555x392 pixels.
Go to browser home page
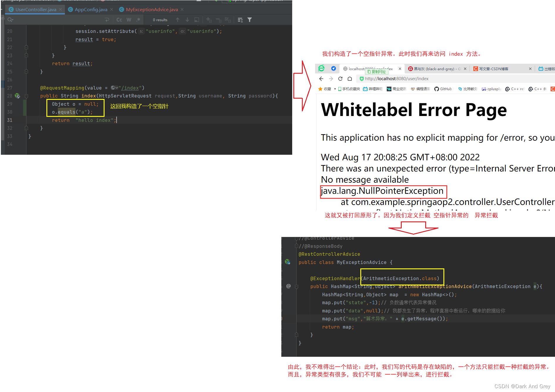(x=350, y=79)
